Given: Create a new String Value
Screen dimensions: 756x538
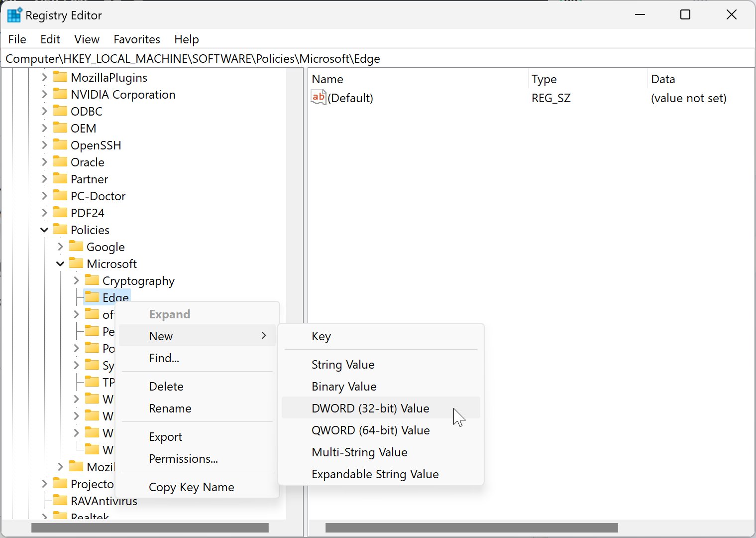Looking at the screenshot, I should 381,365.
